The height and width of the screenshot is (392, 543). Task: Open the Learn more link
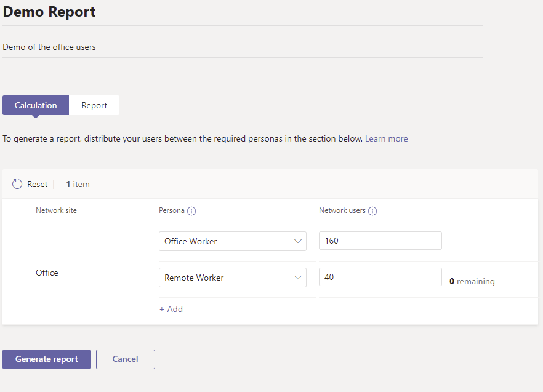point(386,138)
